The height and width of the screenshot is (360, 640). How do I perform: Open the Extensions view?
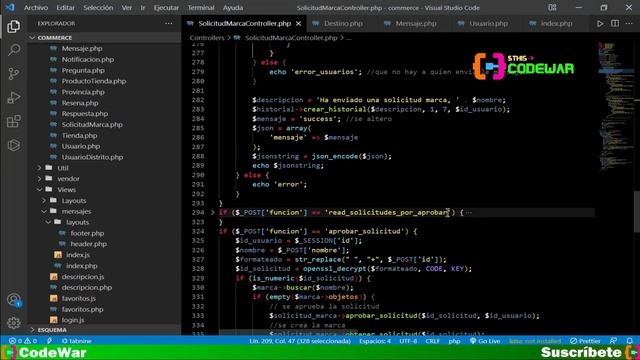click(x=13, y=121)
